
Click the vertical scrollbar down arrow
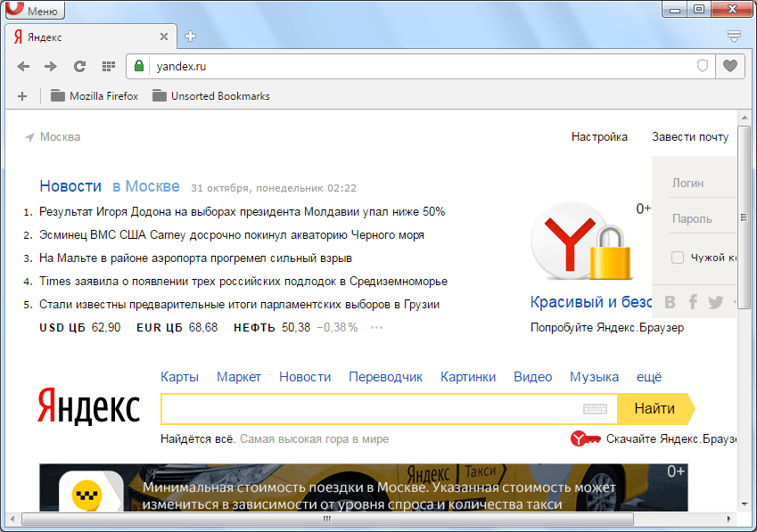[744, 504]
